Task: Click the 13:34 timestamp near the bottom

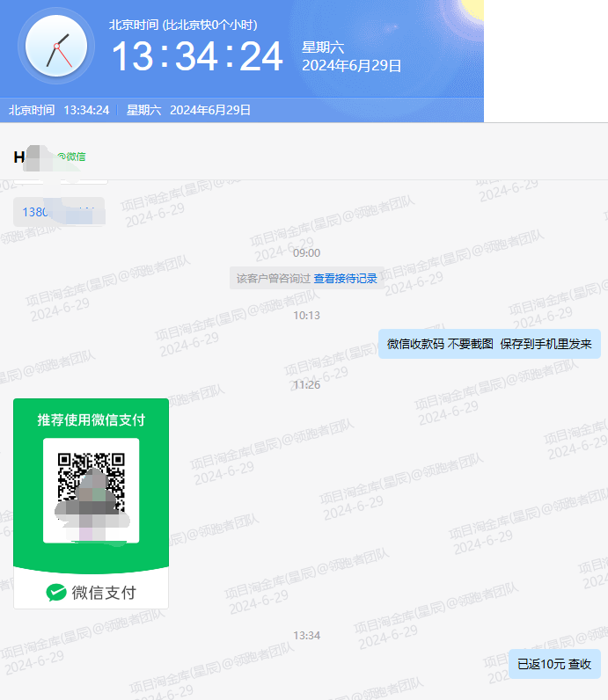Action: 306,635
